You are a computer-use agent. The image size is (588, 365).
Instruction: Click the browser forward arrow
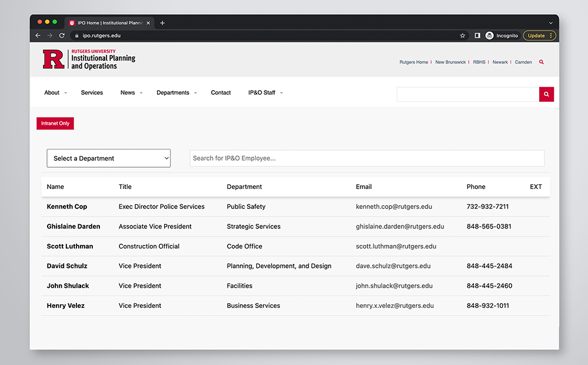(50, 35)
